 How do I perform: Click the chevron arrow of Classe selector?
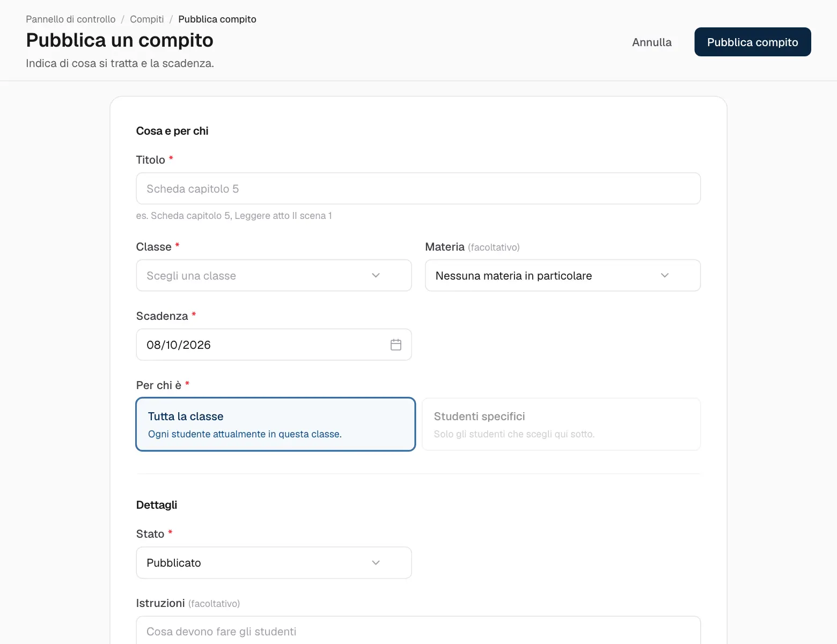376,275
